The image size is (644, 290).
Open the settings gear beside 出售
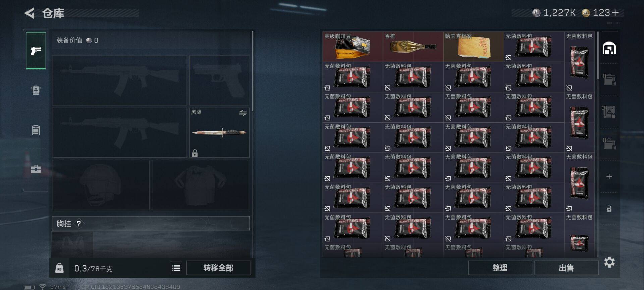(x=609, y=262)
